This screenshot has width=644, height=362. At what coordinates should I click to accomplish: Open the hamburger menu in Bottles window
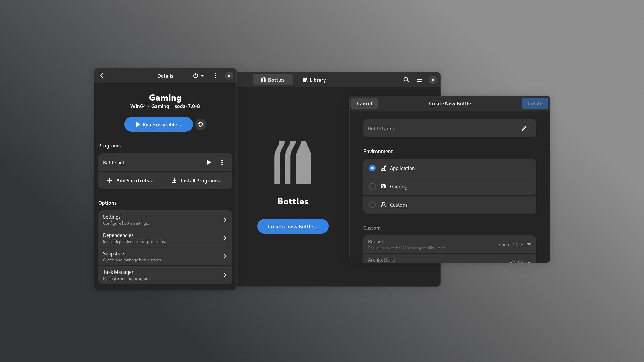coord(419,80)
